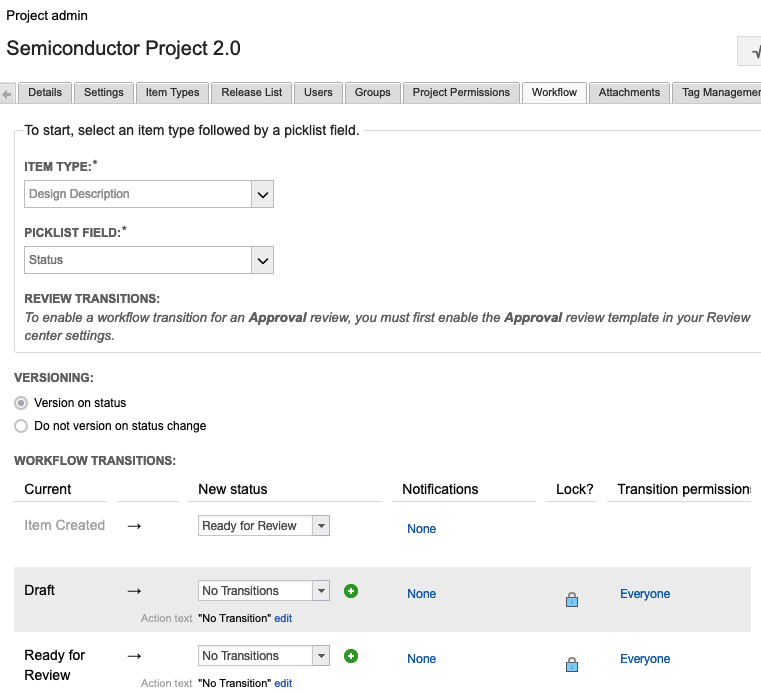This screenshot has height=694, width=761.
Task: Click edit link for Draft action text
Action: point(283,619)
